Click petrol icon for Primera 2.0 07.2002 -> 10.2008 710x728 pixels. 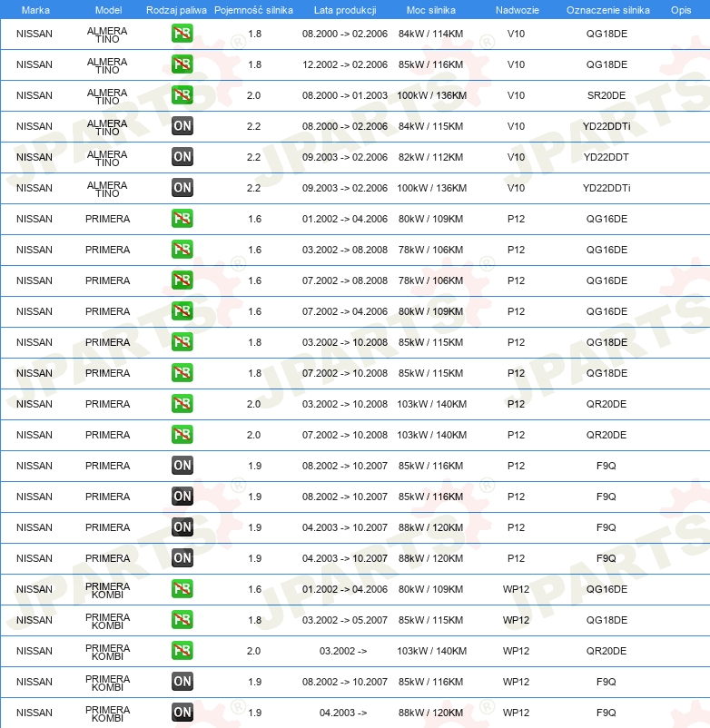[182, 435]
